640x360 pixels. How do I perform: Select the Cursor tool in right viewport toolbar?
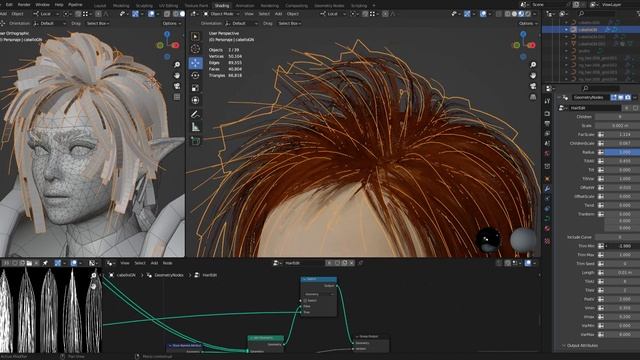point(196,49)
